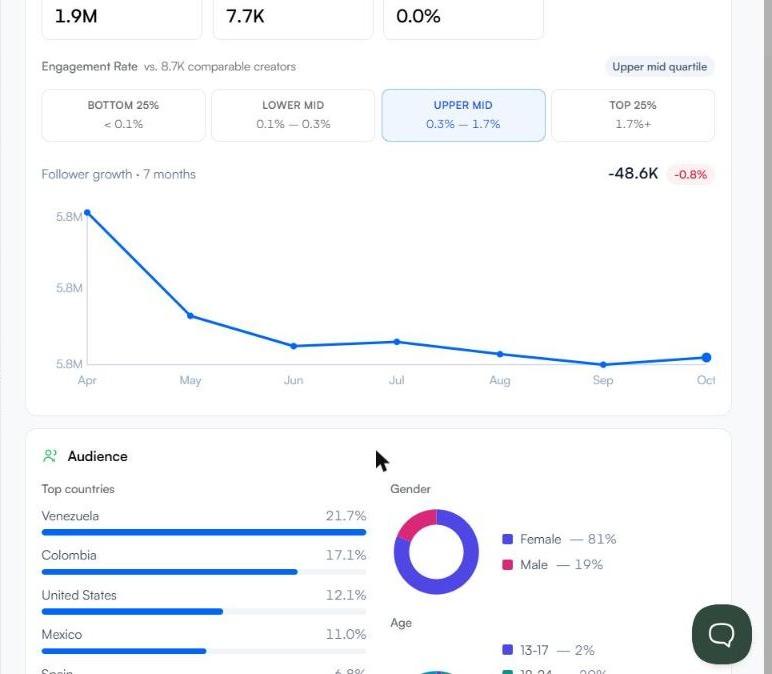Click the Jun data point on chart

pos(293,346)
